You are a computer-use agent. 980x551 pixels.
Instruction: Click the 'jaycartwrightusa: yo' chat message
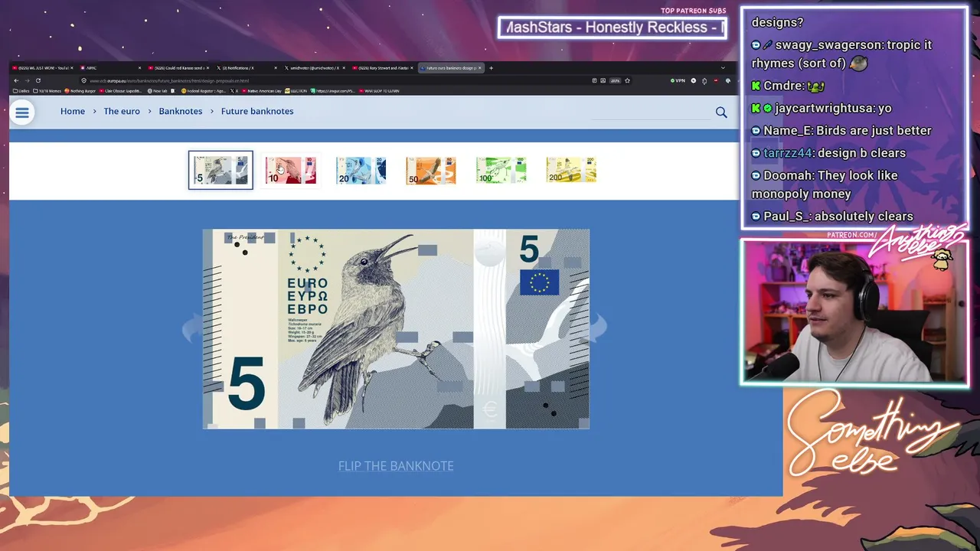(822, 109)
